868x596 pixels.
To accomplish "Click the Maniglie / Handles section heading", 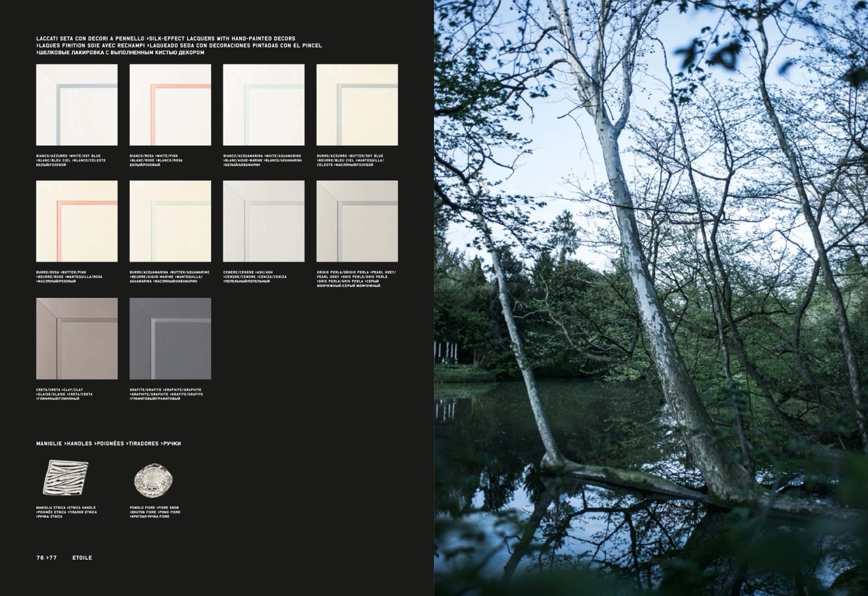I will (108, 444).
